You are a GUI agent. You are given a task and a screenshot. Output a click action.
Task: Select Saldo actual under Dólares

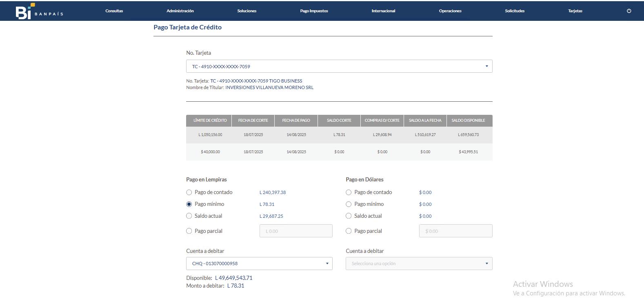point(349,216)
